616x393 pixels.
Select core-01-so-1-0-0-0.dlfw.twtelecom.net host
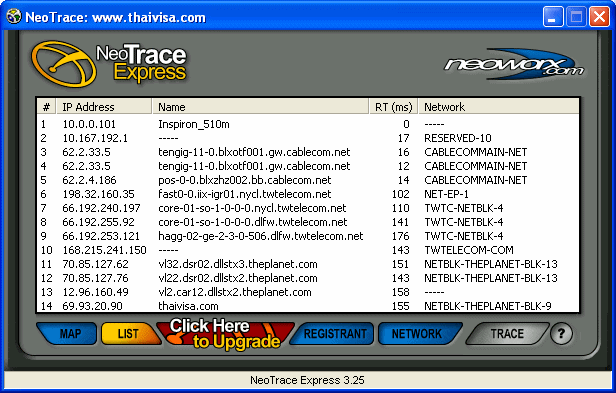point(253,222)
